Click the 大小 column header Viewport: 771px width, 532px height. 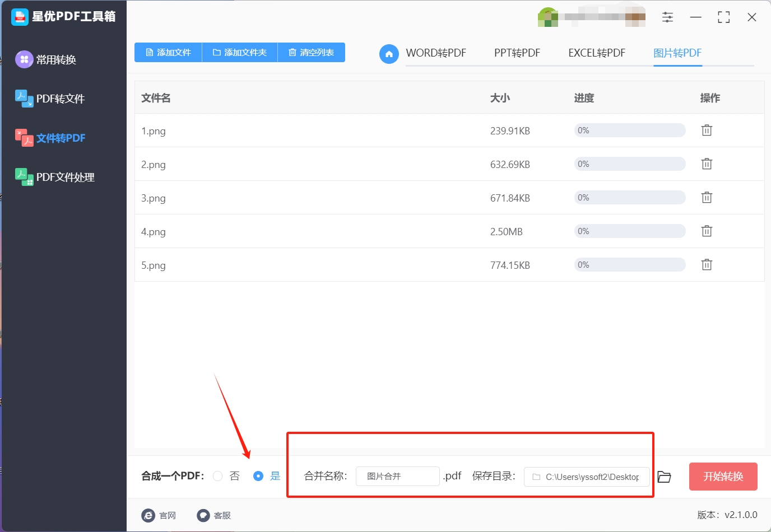coord(500,98)
